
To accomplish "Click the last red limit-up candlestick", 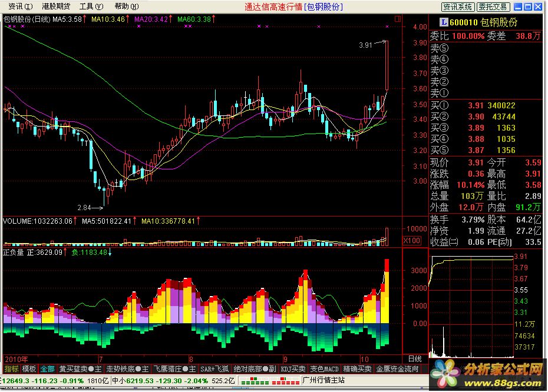I will (387, 65).
